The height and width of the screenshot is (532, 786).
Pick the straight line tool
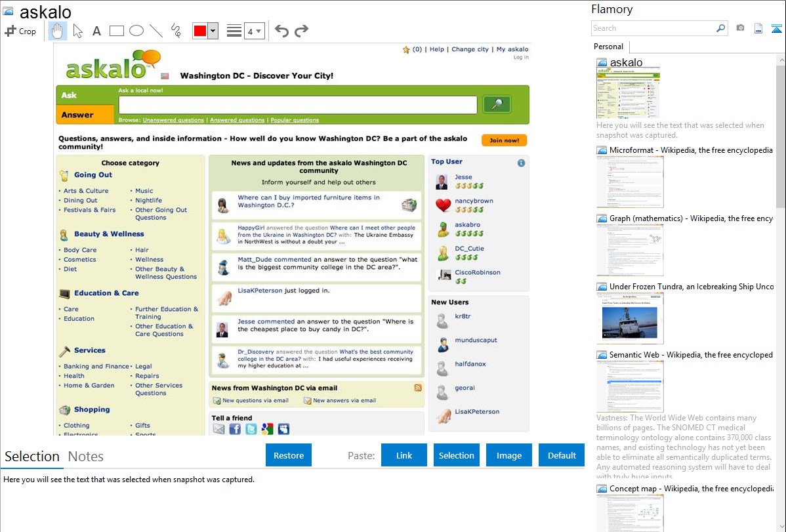point(156,31)
